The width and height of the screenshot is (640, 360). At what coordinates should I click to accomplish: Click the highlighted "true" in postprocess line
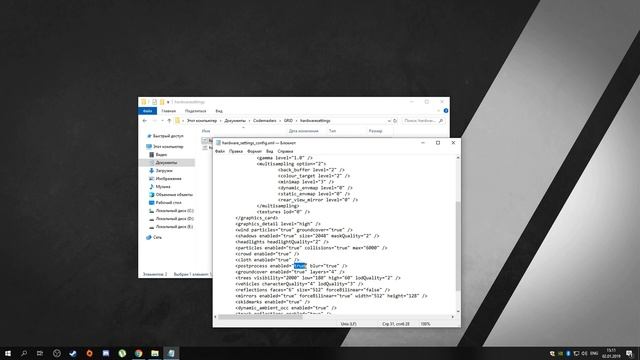tap(300, 266)
